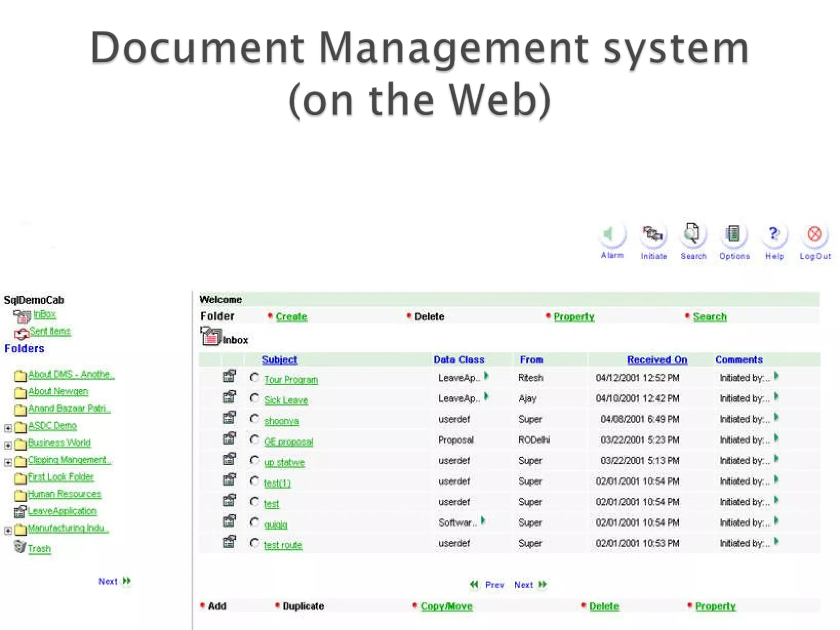
Task: Sort by the Subject column header
Action: (279, 360)
